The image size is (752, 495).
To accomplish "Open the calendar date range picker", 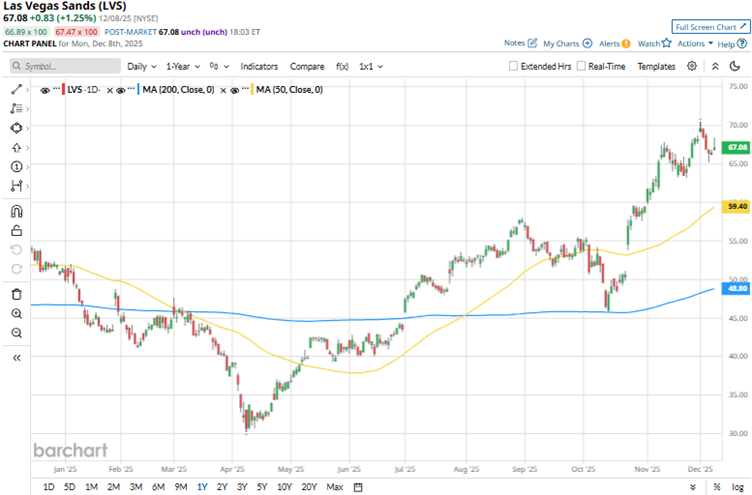I will (358, 487).
